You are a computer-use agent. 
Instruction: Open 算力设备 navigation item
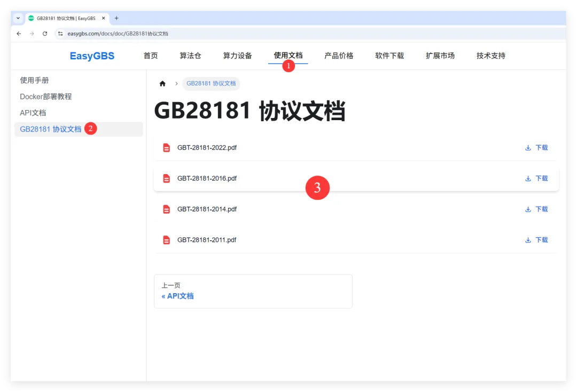(237, 56)
